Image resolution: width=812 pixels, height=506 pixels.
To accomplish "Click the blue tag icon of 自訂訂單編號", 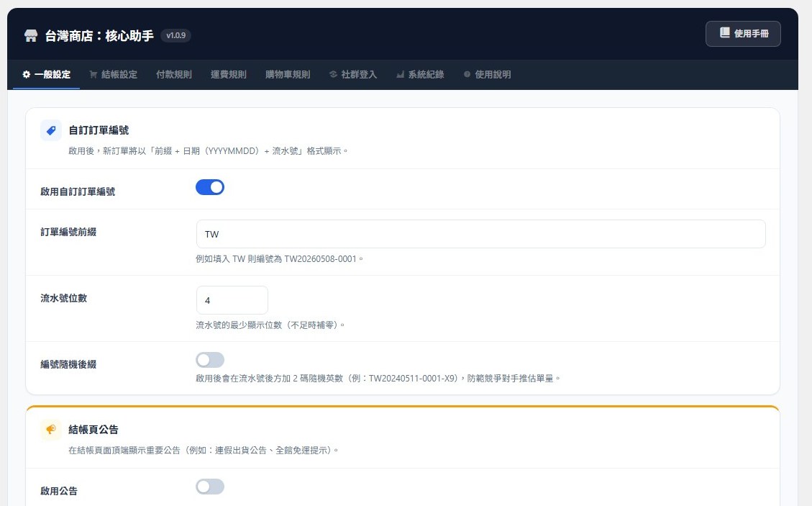I will coord(51,130).
